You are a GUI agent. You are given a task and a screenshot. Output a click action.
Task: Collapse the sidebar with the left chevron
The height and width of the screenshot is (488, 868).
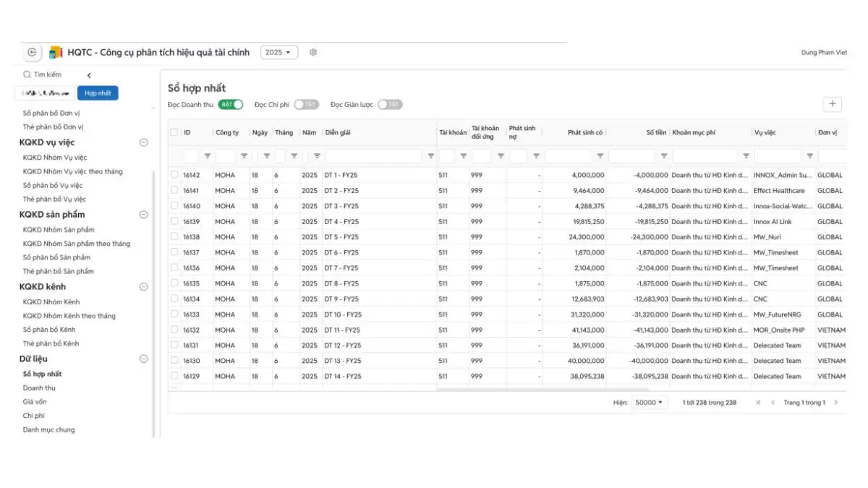pyautogui.click(x=89, y=75)
